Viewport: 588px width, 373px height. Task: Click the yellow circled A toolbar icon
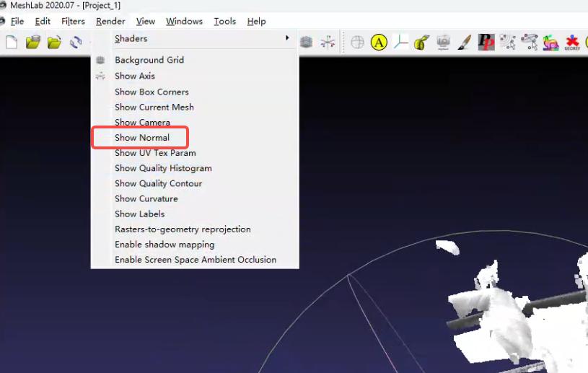click(x=379, y=43)
